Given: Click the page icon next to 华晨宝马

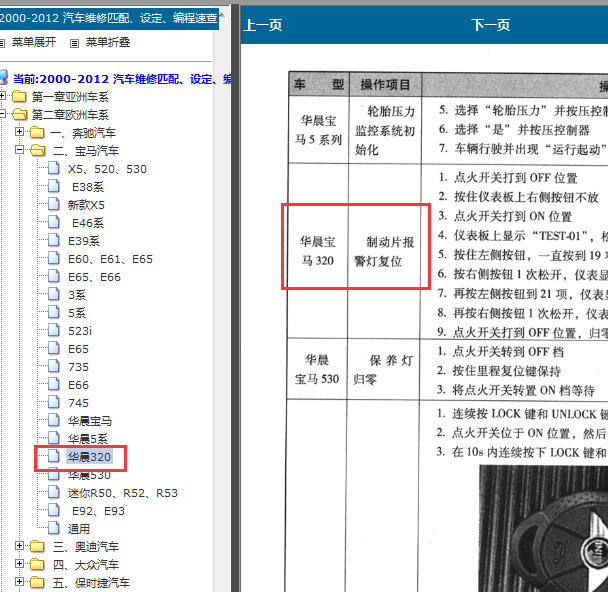Looking at the screenshot, I should (54, 420).
